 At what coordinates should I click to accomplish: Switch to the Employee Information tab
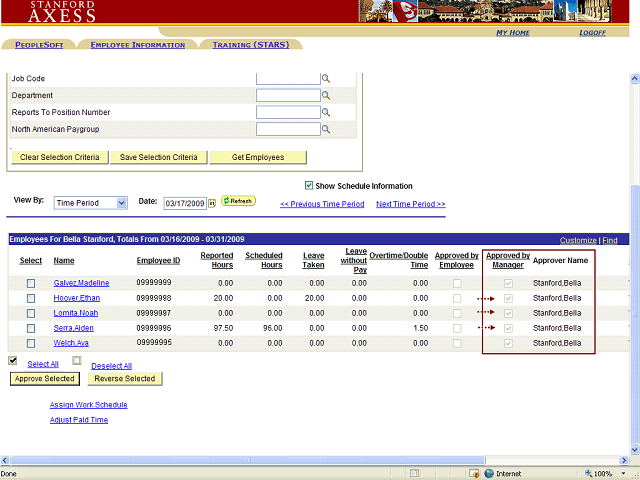[x=137, y=45]
